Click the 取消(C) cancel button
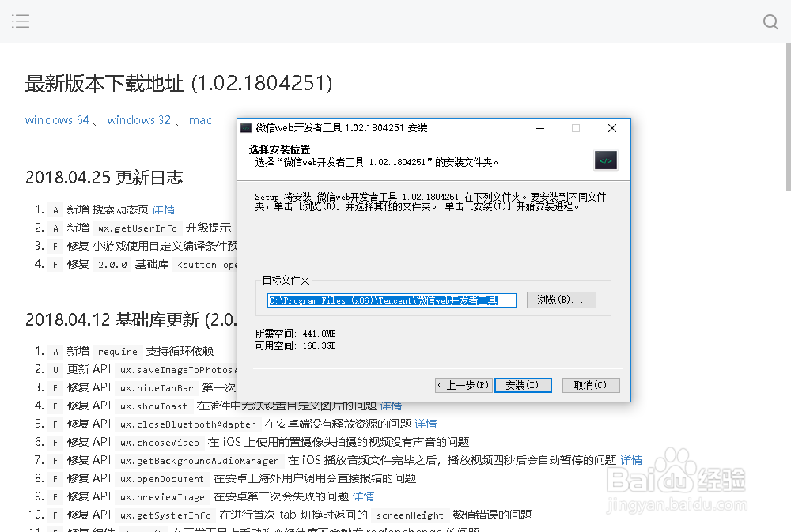The image size is (791, 532). coord(590,385)
